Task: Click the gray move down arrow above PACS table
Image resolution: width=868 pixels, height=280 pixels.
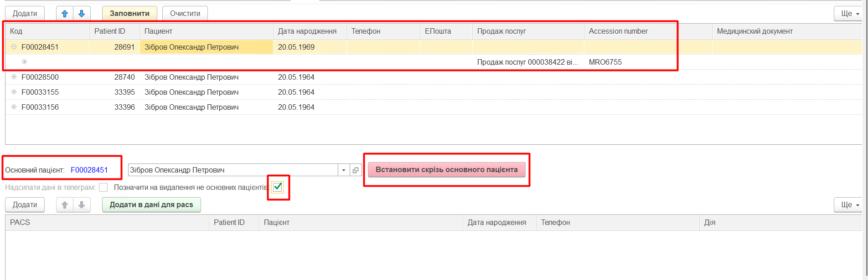Action: 82,205
